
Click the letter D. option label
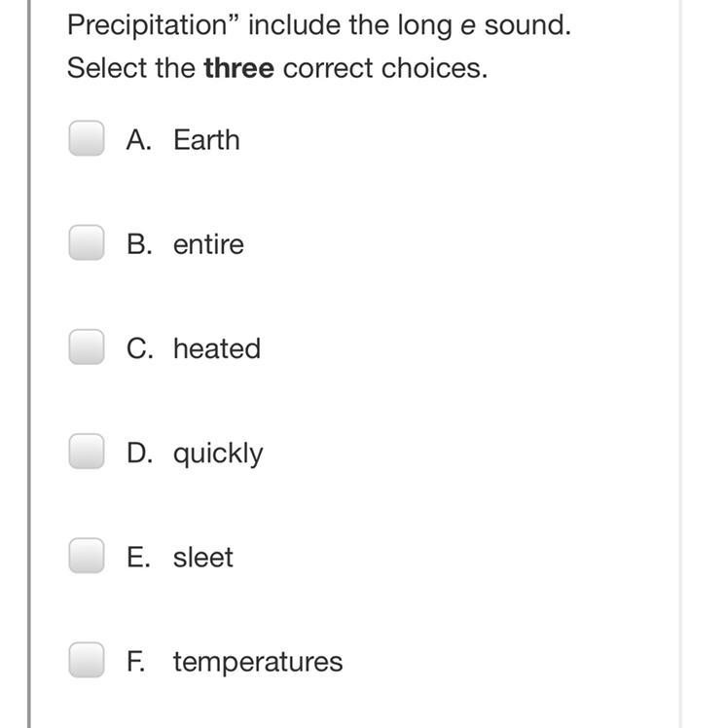139,453
